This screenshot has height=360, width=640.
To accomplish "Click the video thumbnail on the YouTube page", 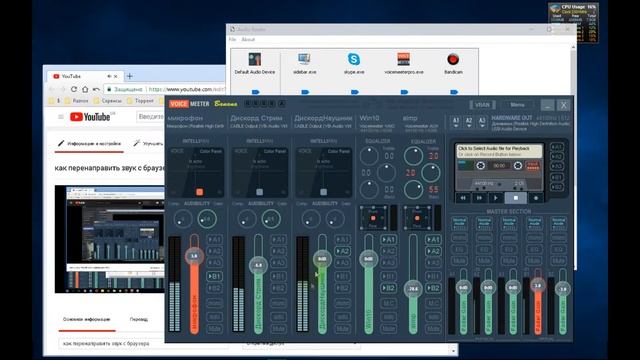I will (x=109, y=239).
